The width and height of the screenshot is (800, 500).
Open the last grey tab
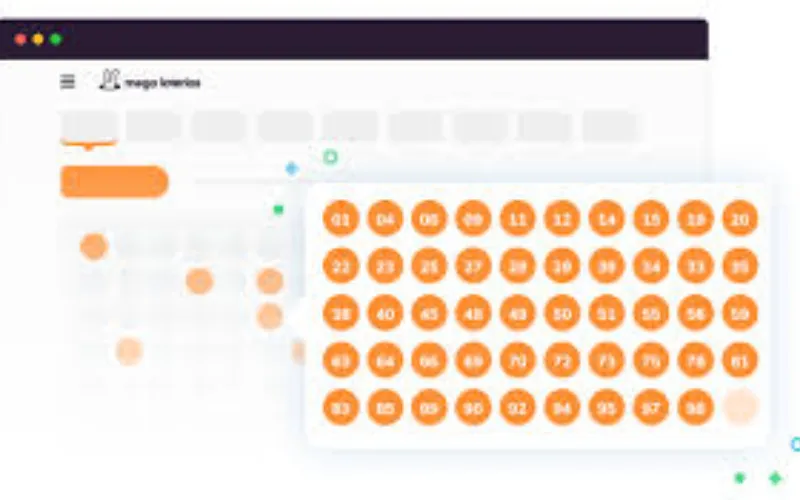[610, 127]
